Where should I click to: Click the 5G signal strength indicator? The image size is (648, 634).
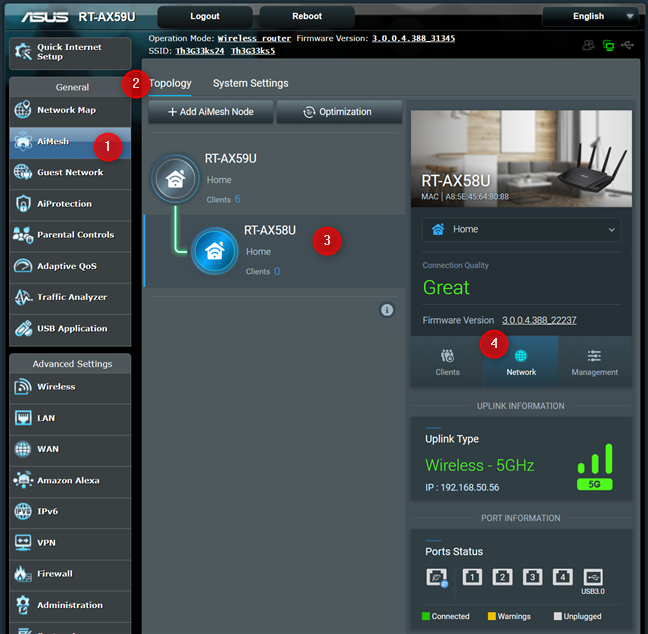595,467
